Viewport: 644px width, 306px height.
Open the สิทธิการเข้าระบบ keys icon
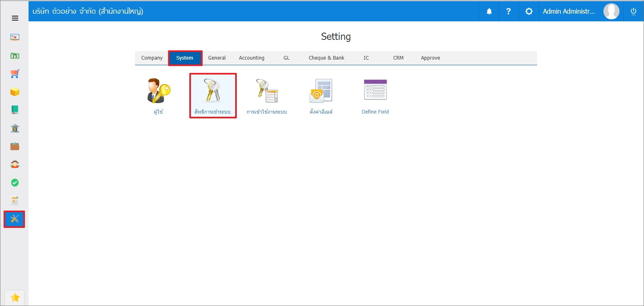click(213, 91)
